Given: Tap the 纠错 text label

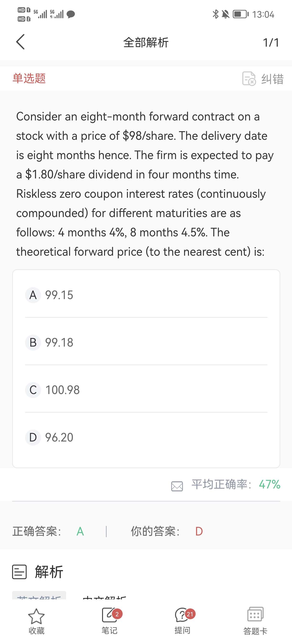Looking at the screenshot, I should (x=272, y=79).
